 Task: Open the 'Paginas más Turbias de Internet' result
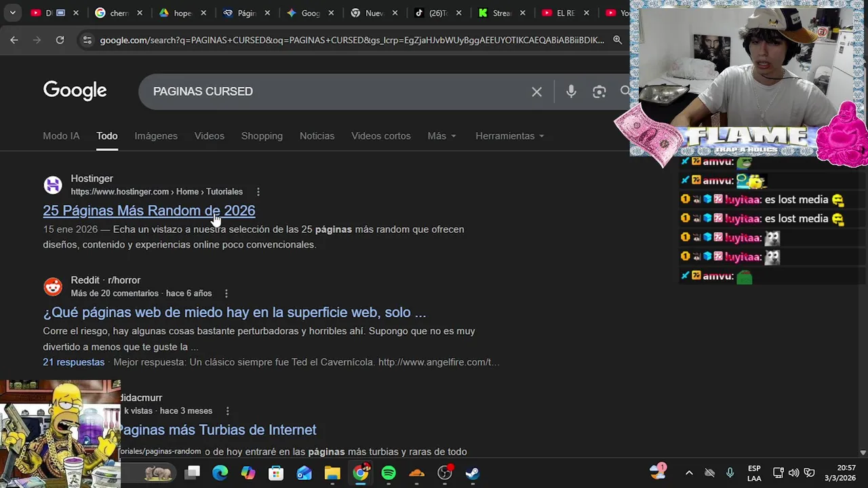pyautogui.click(x=218, y=430)
